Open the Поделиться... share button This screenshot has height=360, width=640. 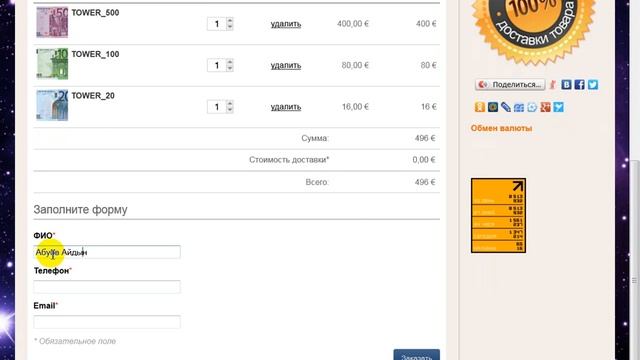510,84
